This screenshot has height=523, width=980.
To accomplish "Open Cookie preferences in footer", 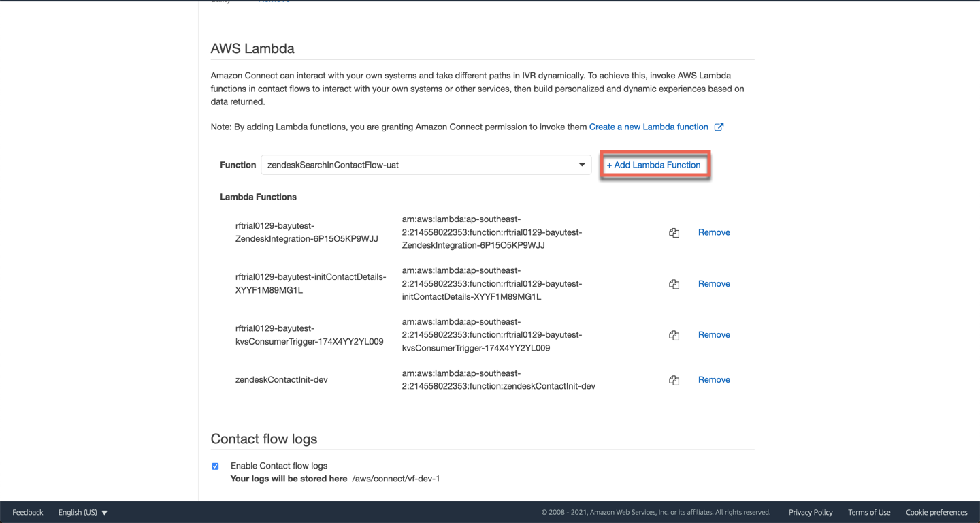I will [936, 512].
